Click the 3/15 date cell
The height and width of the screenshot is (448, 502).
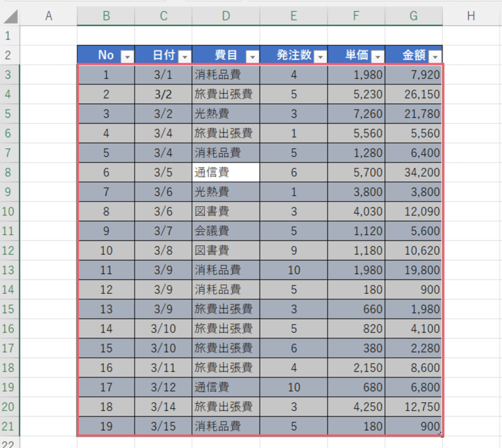pyautogui.click(x=163, y=426)
